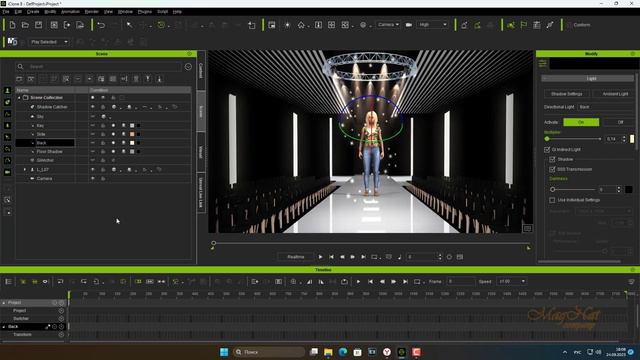
Task: Click the Ambient Light button
Action: point(615,94)
